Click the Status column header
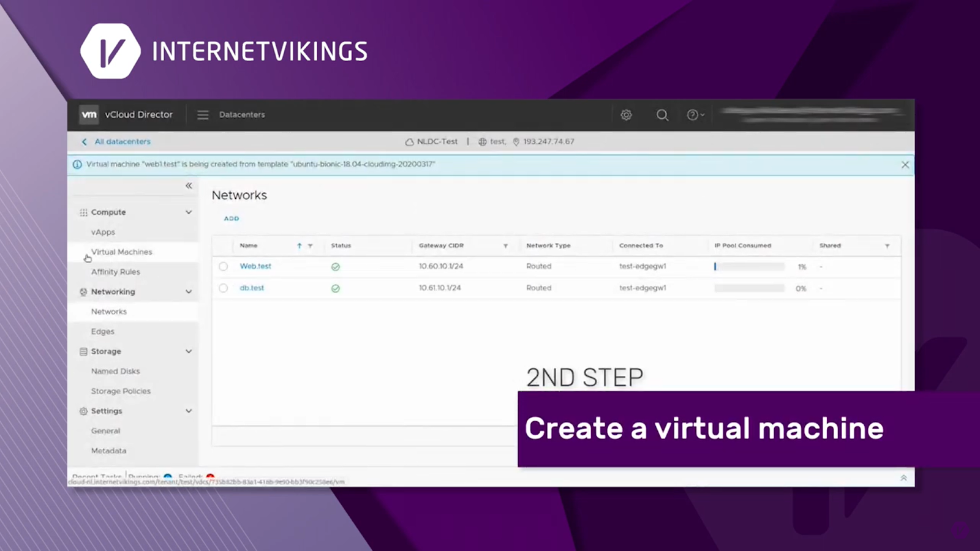Viewport: 980px width, 551px height. tap(341, 246)
